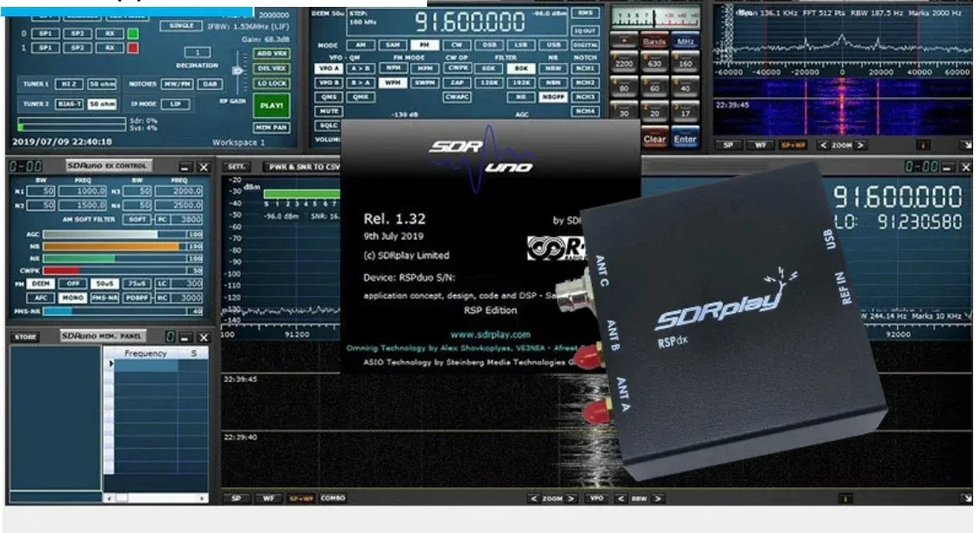The height and width of the screenshot is (533, 980).
Task: Click the decimation value box showing 1
Action: pos(198,53)
